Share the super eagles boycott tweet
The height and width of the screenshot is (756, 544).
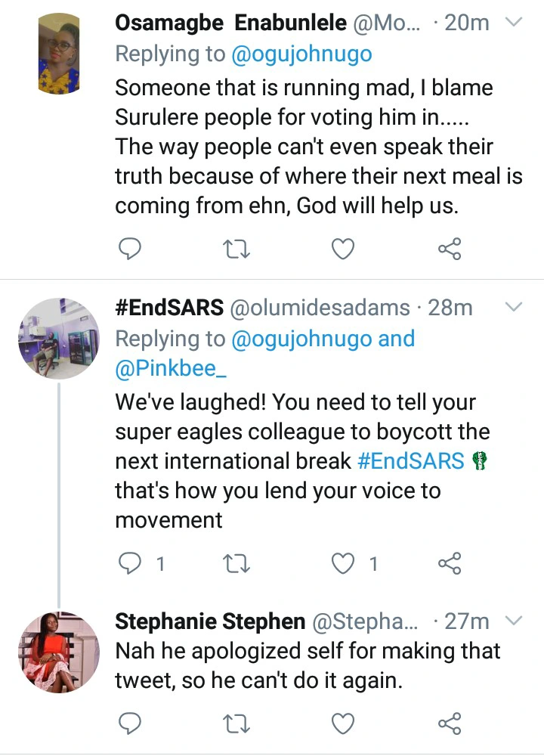(x=450, y=562)
